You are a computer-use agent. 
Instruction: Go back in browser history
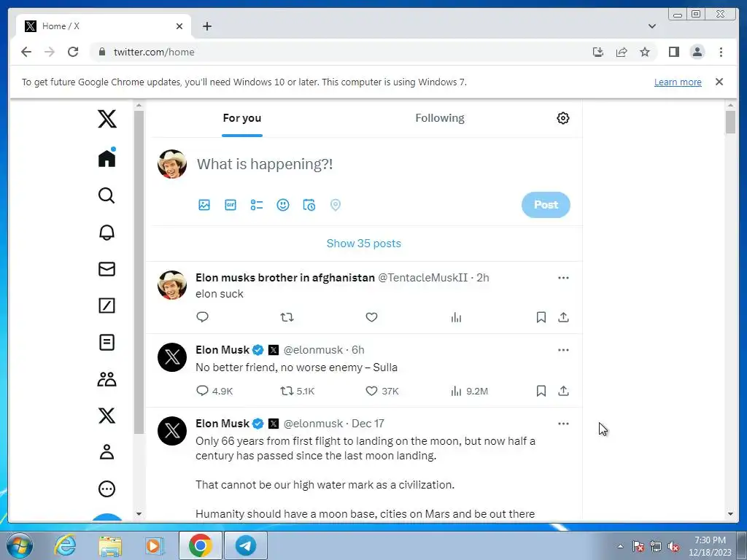[26, 52]
